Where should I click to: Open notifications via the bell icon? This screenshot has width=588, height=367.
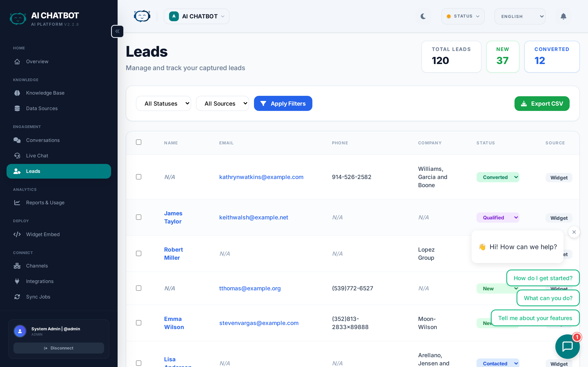(x=563, y=16)
